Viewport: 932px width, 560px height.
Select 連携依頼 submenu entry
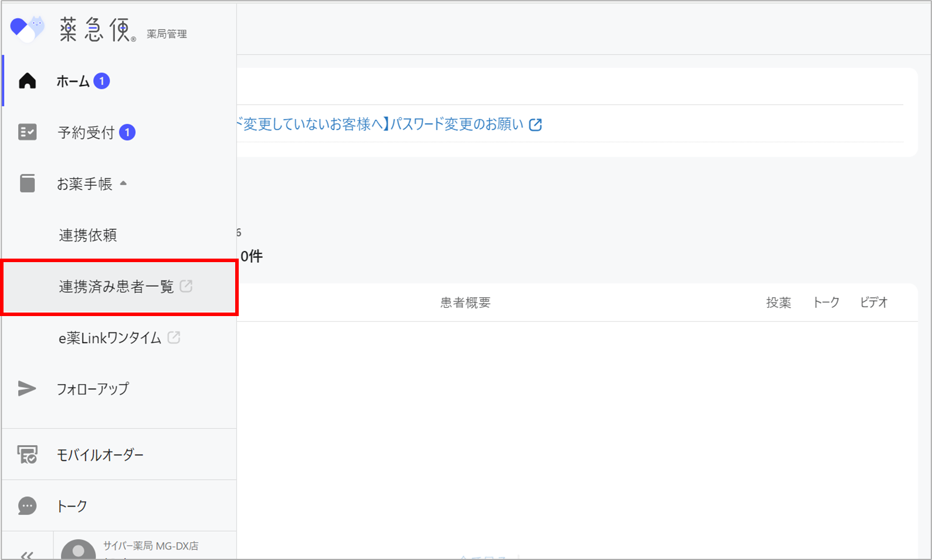87,235
